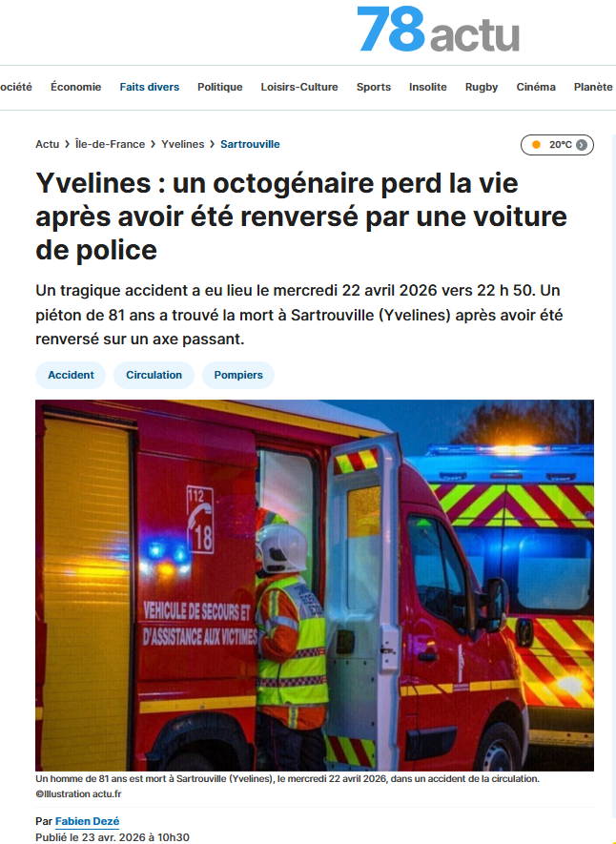
Task: Click the 78actu site logo
Action: click(x=438, y=29)
